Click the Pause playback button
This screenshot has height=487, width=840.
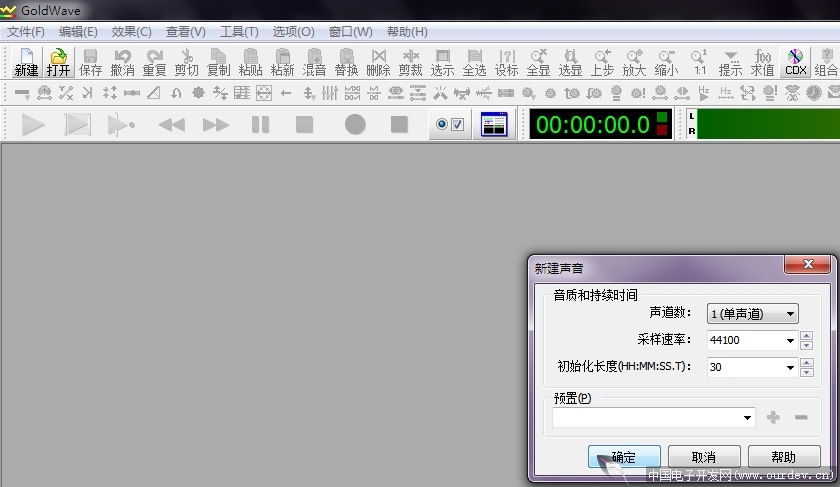tap(260, 125)
